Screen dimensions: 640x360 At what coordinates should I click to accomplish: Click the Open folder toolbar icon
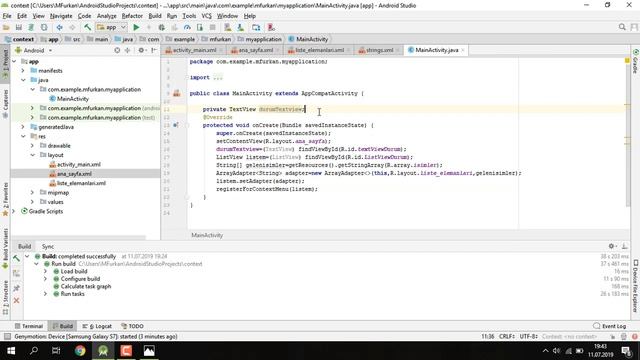6,27
